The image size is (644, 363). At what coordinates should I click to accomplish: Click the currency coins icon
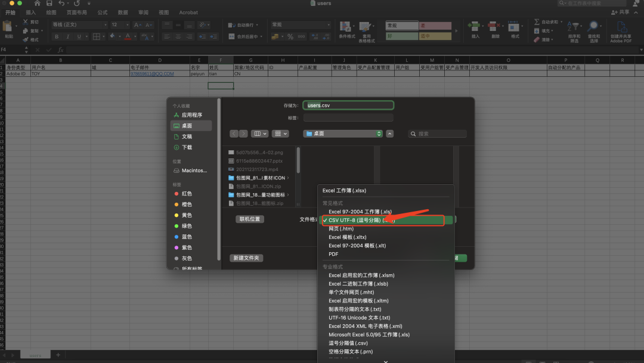[x=275, y=36]
